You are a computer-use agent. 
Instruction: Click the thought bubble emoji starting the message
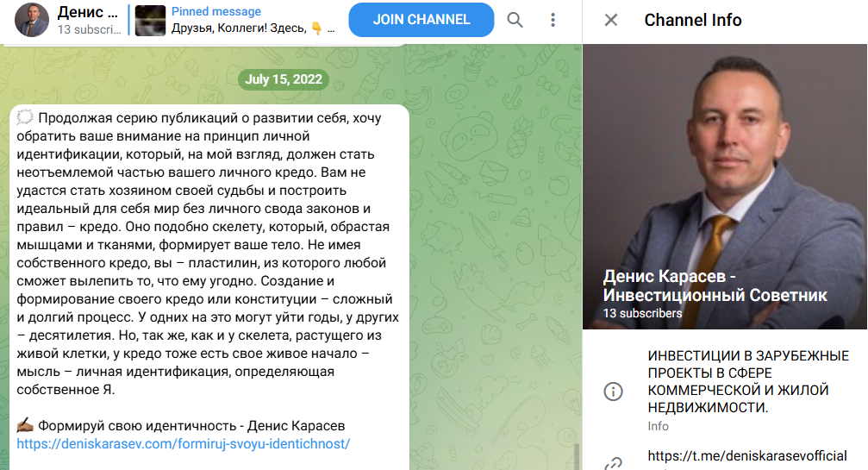25,117
